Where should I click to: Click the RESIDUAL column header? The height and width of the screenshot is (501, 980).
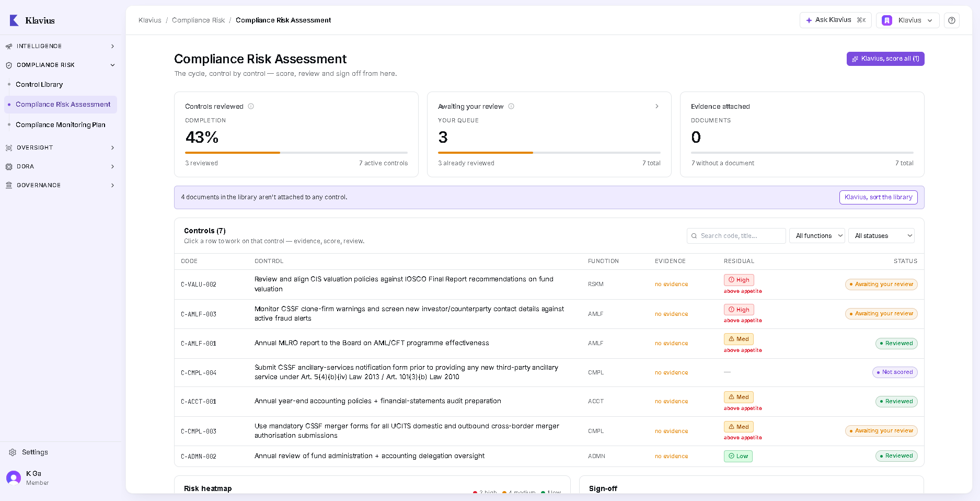point(739,261)
